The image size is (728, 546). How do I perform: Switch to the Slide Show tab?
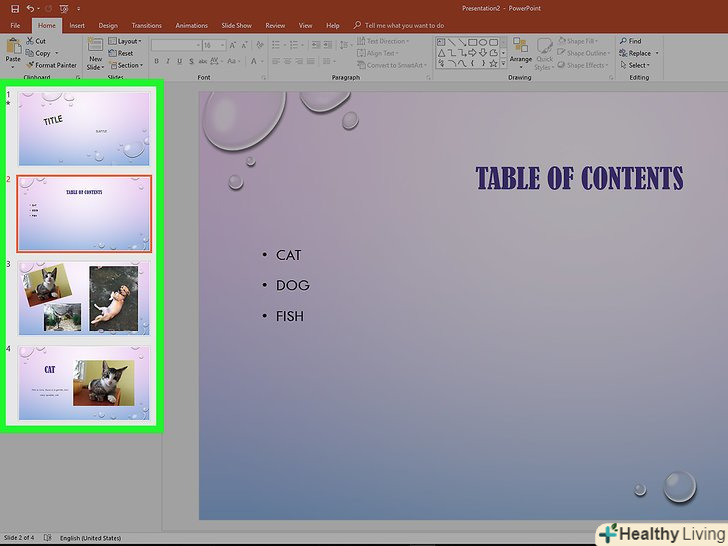click(236, 26)
